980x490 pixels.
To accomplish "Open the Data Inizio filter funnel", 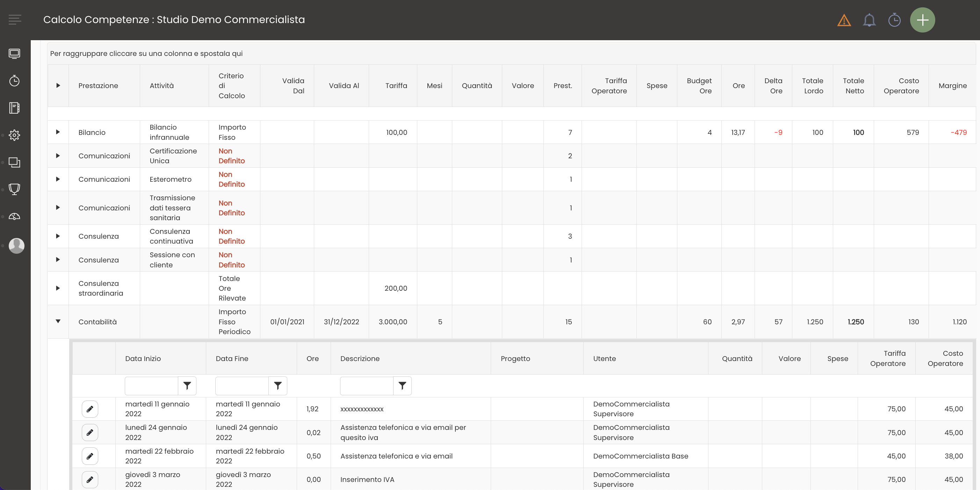I will coord(187,386).
